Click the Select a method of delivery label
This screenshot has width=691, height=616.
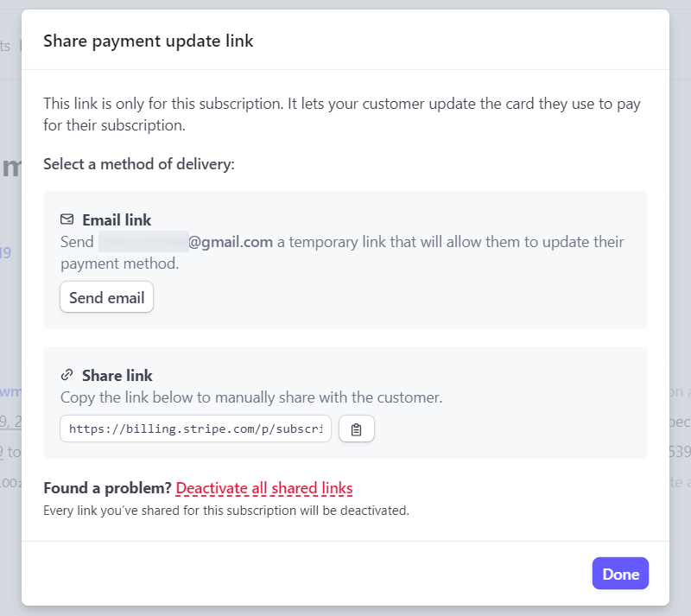[x=139, y=163]
